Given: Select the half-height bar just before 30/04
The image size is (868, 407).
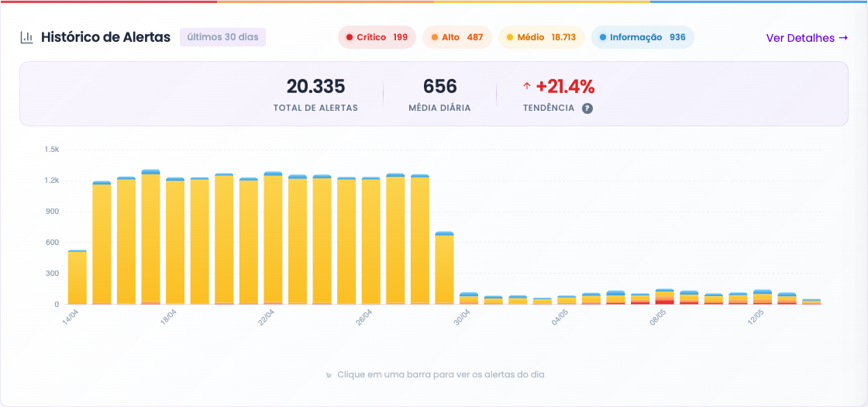Looking at the screenshot, I should (445, 268).
